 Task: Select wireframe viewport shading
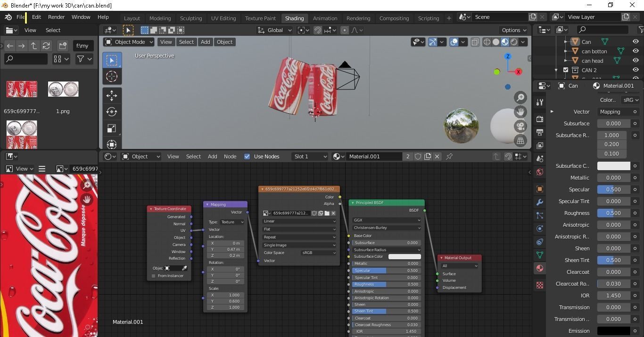[487, 42]
